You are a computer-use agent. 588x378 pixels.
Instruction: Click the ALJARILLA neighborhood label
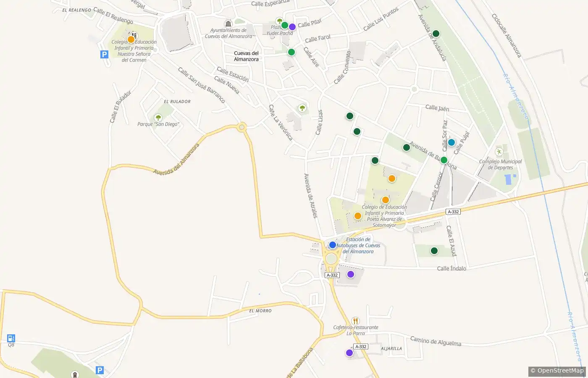391,349
